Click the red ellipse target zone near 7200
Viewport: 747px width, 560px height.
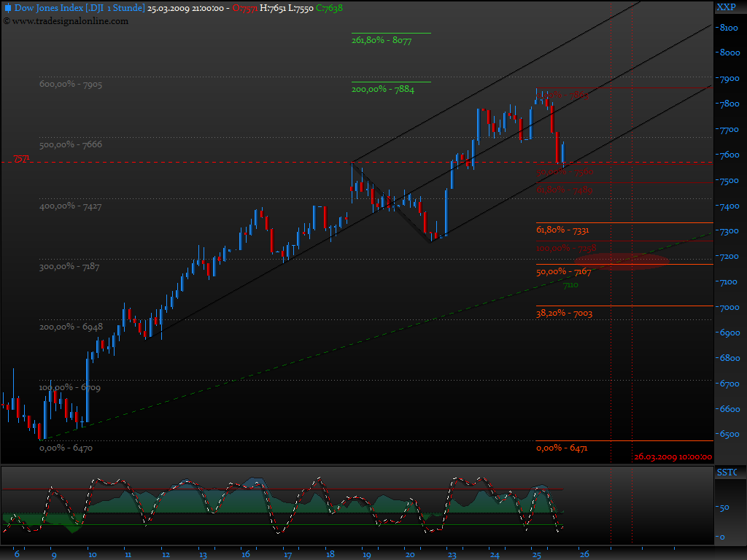click(622, 262)
